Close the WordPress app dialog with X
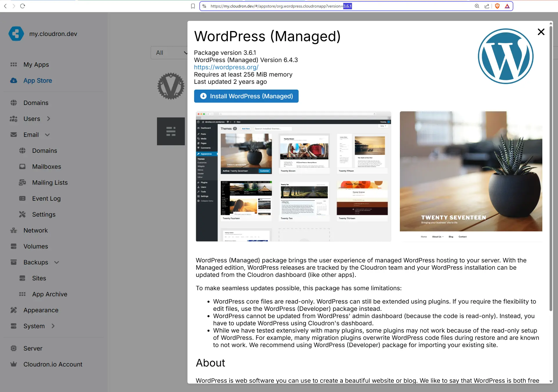The height and width of the screenshot is (392, 558). [541, 32]
